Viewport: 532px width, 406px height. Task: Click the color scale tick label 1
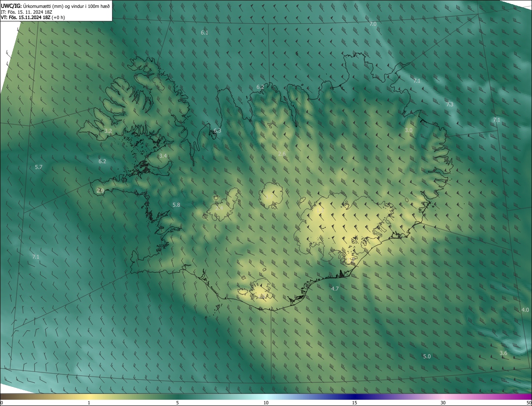pyautogui.click(x=89, y=403)
